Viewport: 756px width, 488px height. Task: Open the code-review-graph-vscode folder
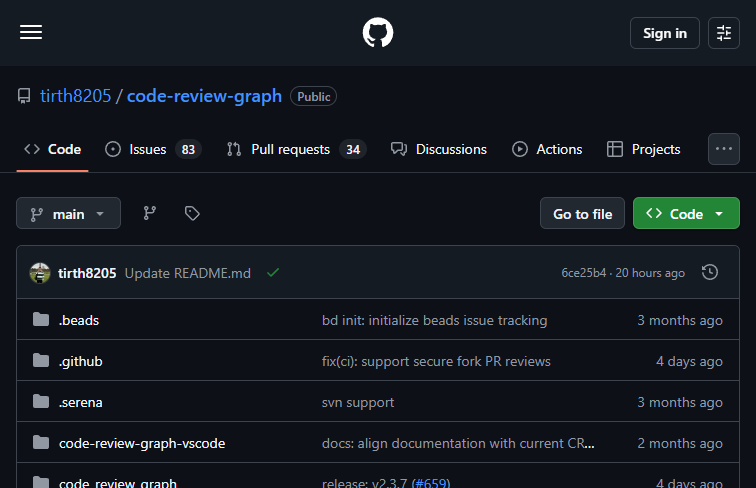point(142,443)
